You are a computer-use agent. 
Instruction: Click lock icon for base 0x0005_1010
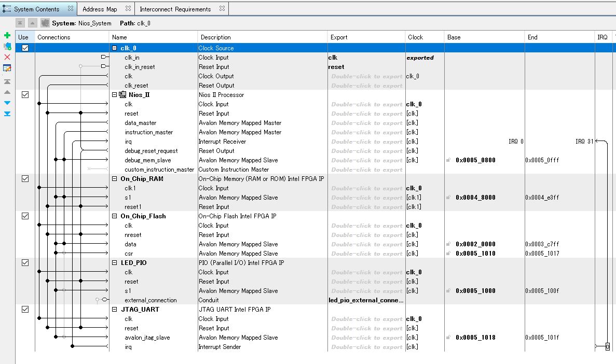(x=448, y=253)
